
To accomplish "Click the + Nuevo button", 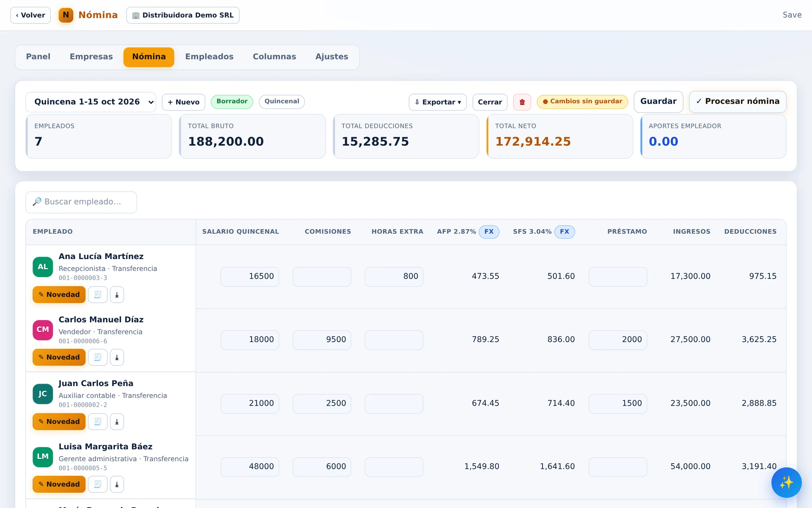I will [184, 102].
